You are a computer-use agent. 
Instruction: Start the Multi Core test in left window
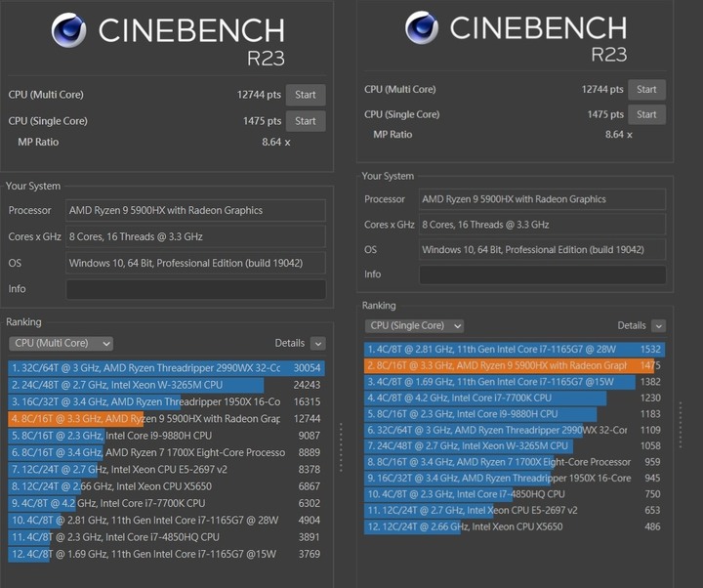point(306,95)
